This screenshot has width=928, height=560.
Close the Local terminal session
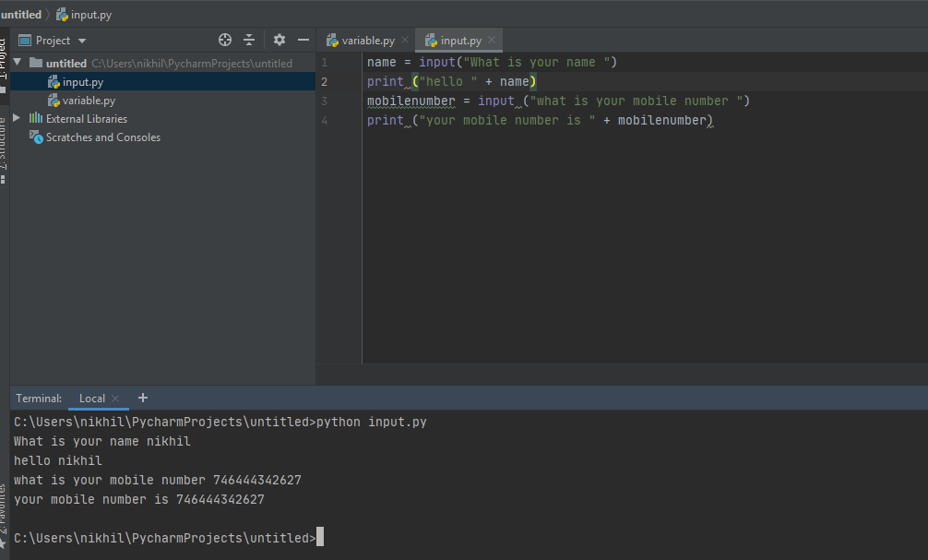(115, 399)
